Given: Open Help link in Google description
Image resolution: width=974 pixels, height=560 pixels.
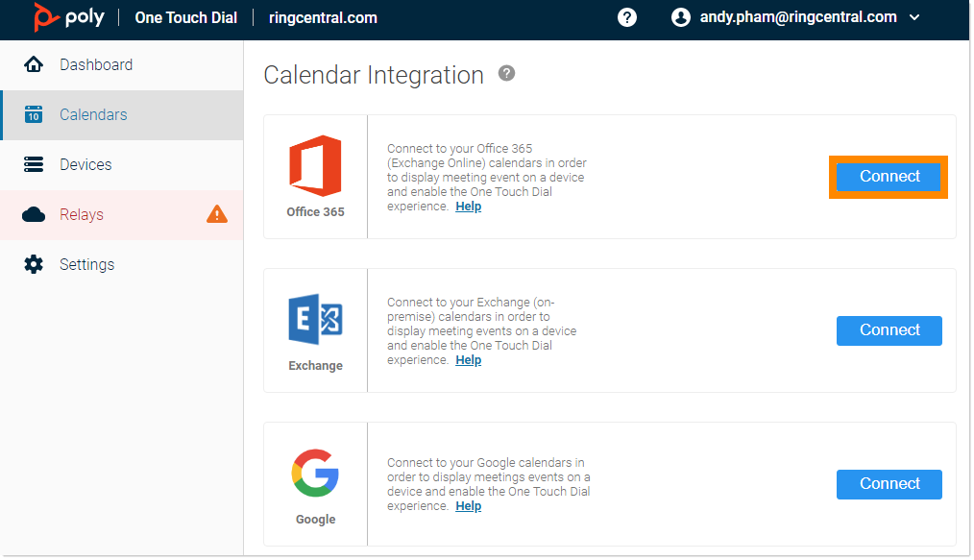Looking at the screenshot, I should pos(468,506).
